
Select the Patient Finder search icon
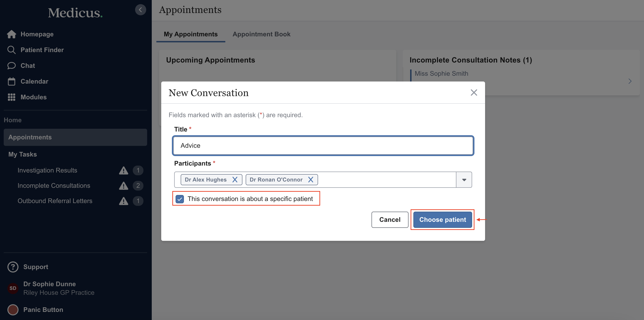click(x=12, y=50)
